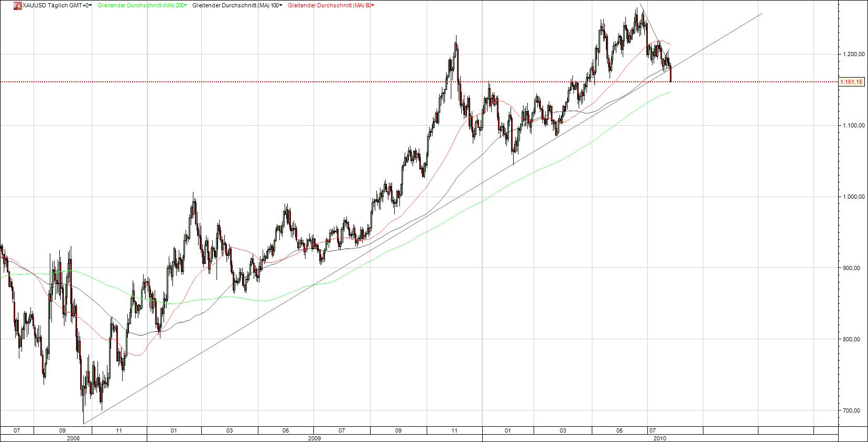Expand the MA 200 indicator dropdown arrow
The height and width of the screenshot is (442, 868).
point(186,5)
